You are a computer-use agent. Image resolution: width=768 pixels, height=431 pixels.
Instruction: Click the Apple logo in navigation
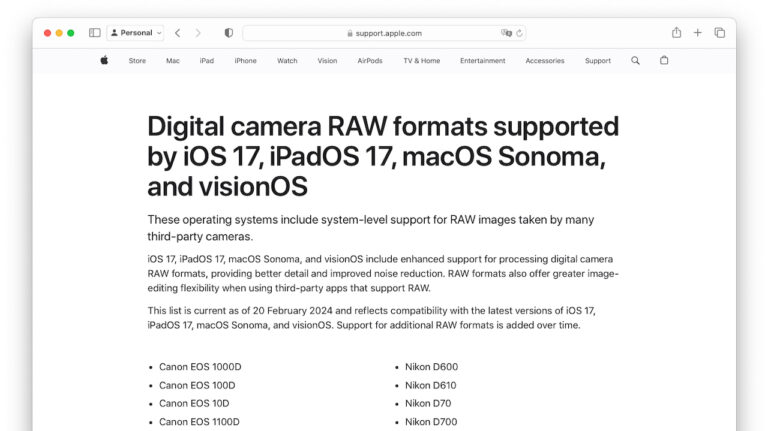point(104,60)
